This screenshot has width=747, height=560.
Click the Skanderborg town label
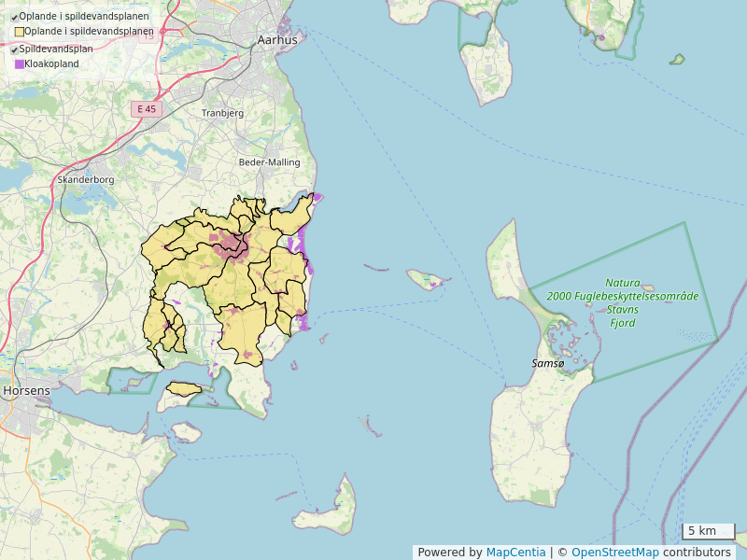point(85,179)
